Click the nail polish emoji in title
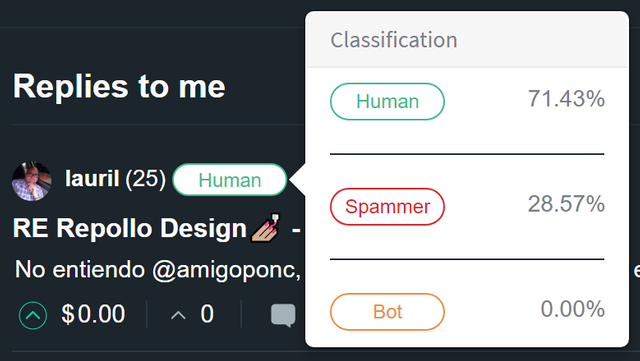640x361 pixels. click(266, 227)
